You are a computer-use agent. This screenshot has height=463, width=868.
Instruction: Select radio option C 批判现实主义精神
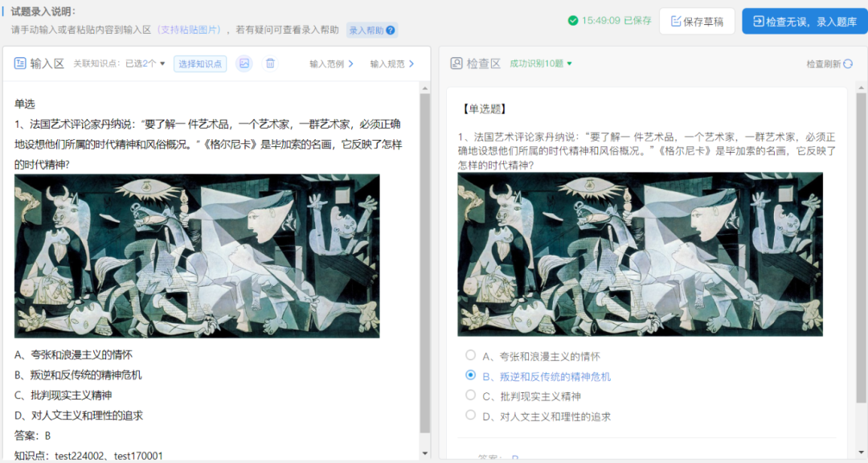click(470, 395)
